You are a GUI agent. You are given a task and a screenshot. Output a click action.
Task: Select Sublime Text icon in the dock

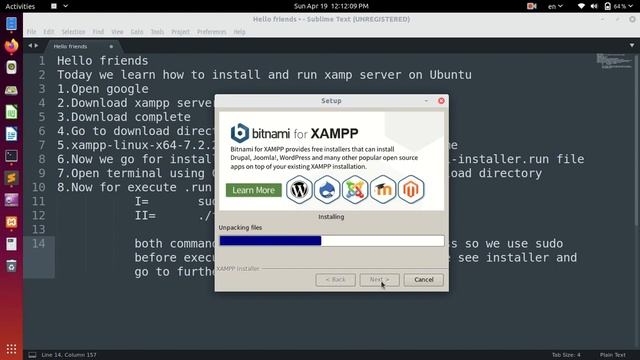coord(11,178)
